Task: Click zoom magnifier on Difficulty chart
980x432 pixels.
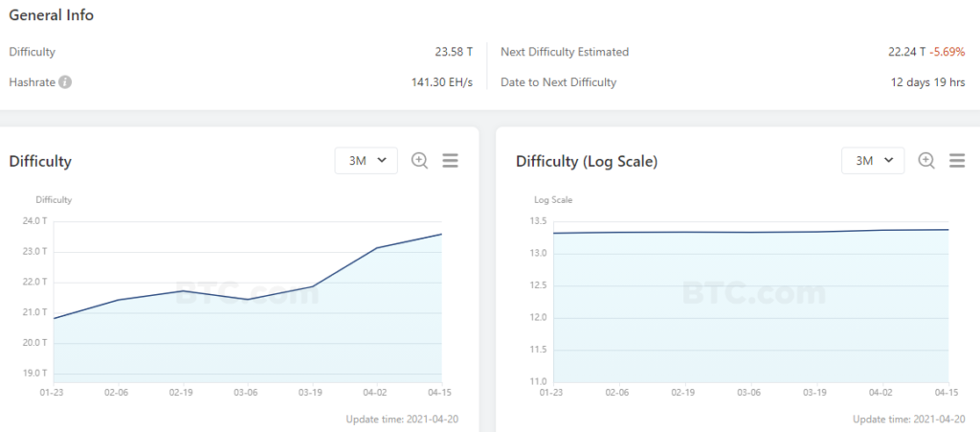Action: [419, 161]
